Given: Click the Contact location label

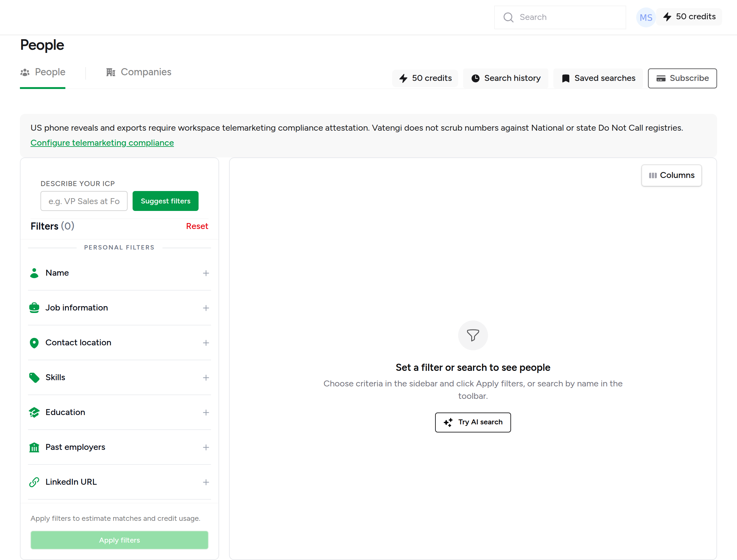Looking at the screenshot, I should [x=78, y=343].
